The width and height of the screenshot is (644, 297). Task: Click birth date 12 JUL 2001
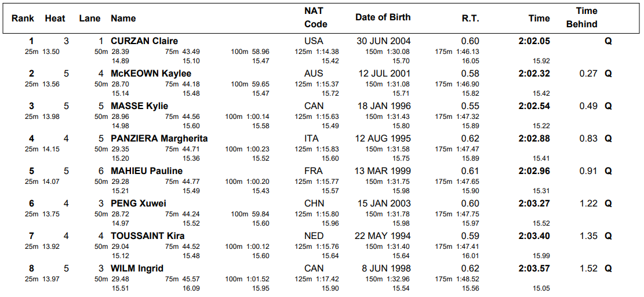(384, 74)
